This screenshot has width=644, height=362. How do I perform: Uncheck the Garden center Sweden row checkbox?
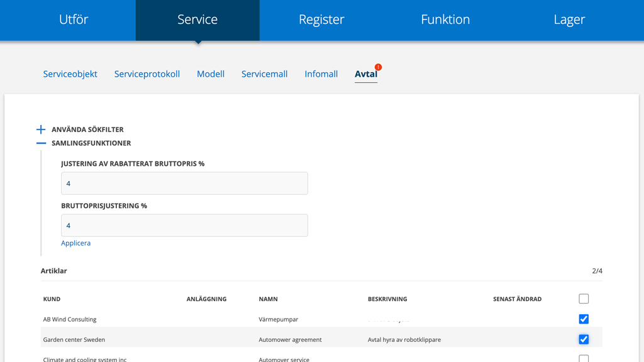(x=584, y=339)
